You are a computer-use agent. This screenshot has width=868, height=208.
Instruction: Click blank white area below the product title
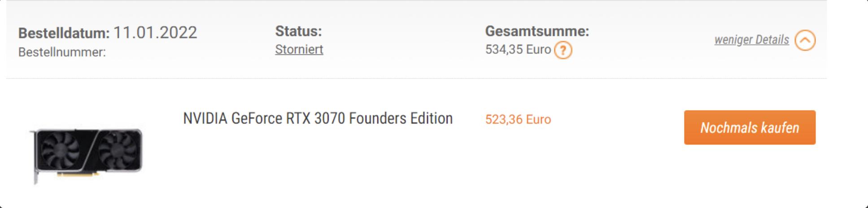(x=318, y=166)
